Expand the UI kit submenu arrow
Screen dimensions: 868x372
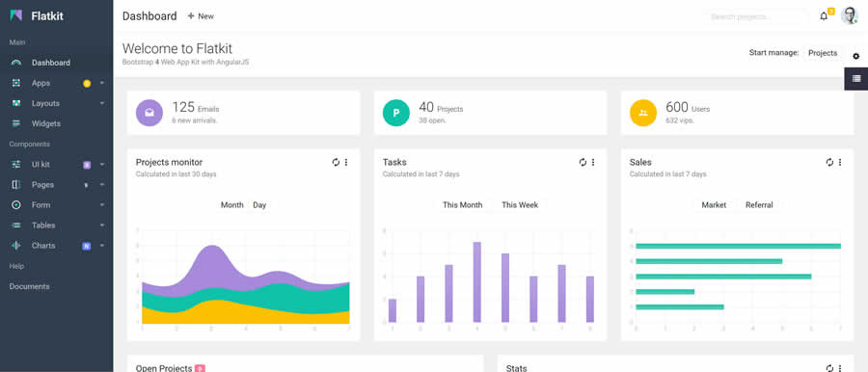[x=102, y=165]
